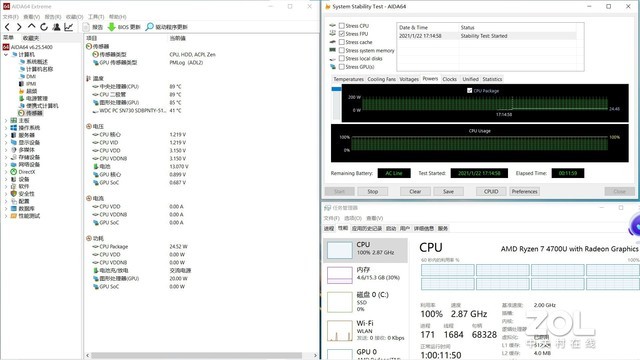The height and width of the screenshot is (360, 640).
Task: Click the up-level arrow in AIDA64 toolbar
Action: (31, 27)
